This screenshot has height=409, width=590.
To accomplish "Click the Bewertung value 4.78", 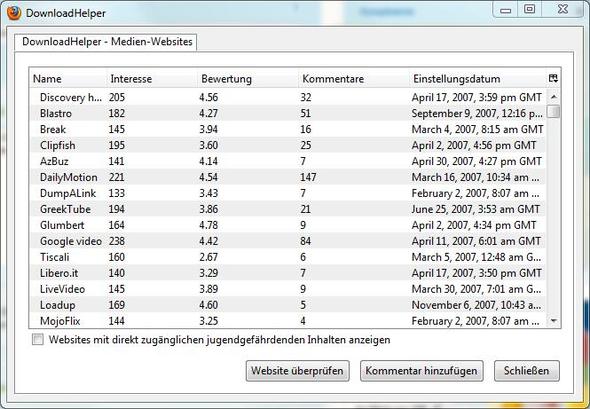I will (x=208, y=225).
